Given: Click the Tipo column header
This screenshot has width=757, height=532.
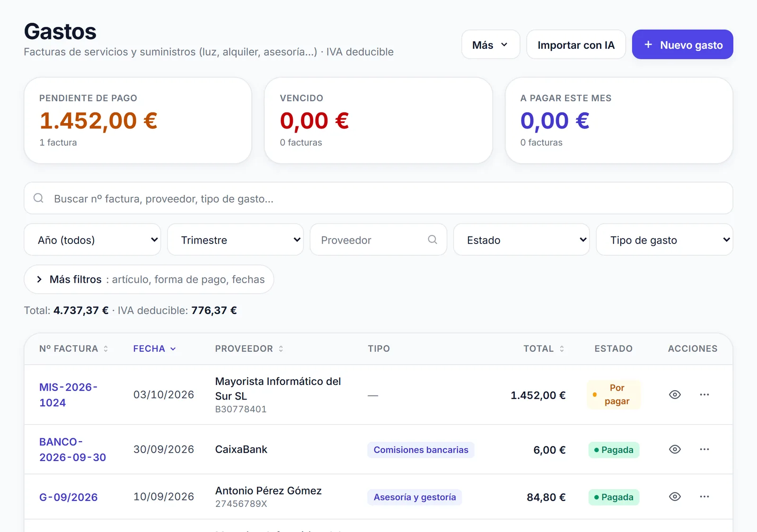Looking at the screenshot, I should pyautogui.click(x=379, y=349).
